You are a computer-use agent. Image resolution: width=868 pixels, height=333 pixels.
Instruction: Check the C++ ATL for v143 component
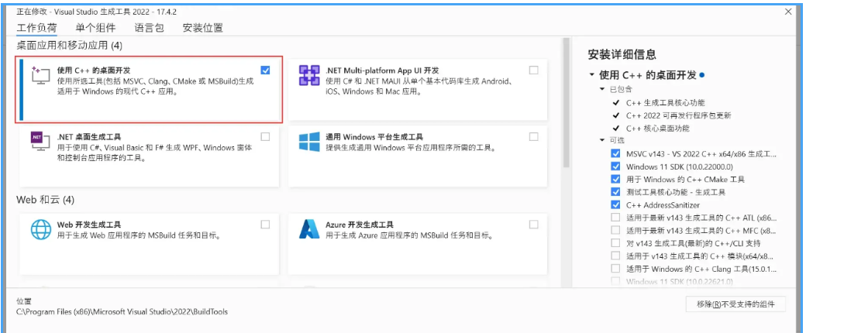point(615,218)
